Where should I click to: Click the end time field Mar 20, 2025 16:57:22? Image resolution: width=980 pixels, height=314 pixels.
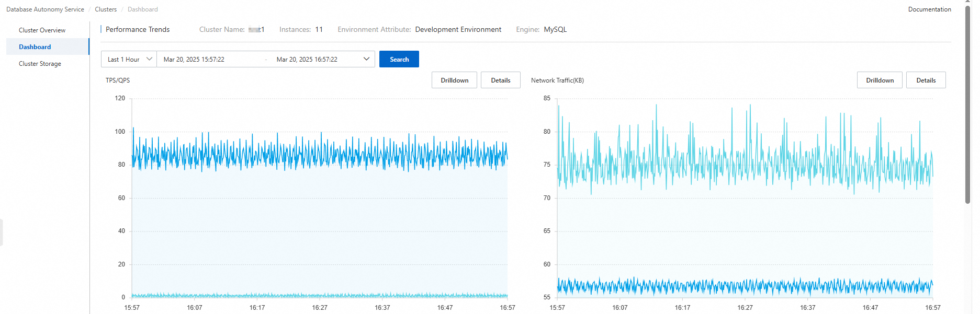[x=307, y=60]
